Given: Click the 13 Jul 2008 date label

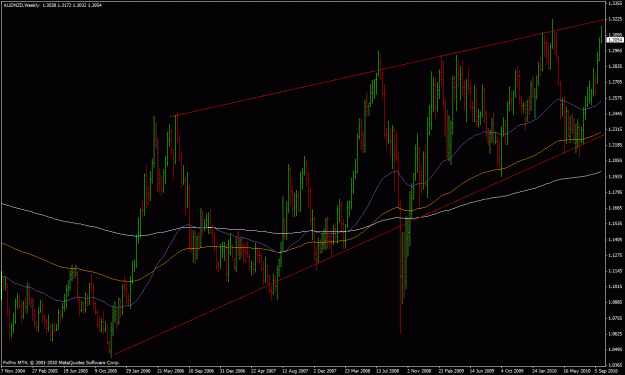Looking at the screenshot, I should [x=388, y=371].
